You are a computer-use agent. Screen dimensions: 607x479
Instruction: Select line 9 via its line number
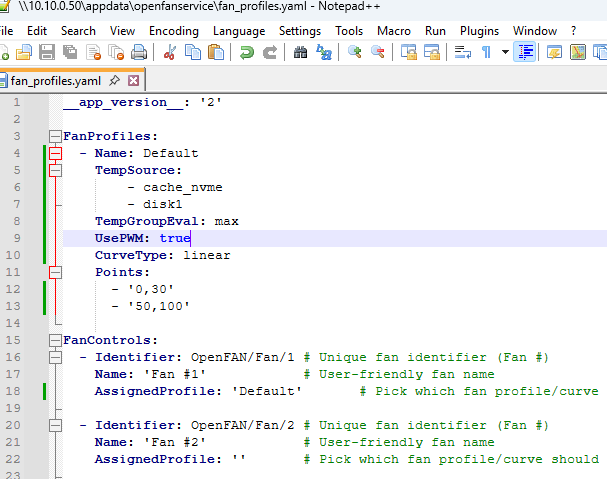(17, 238)
